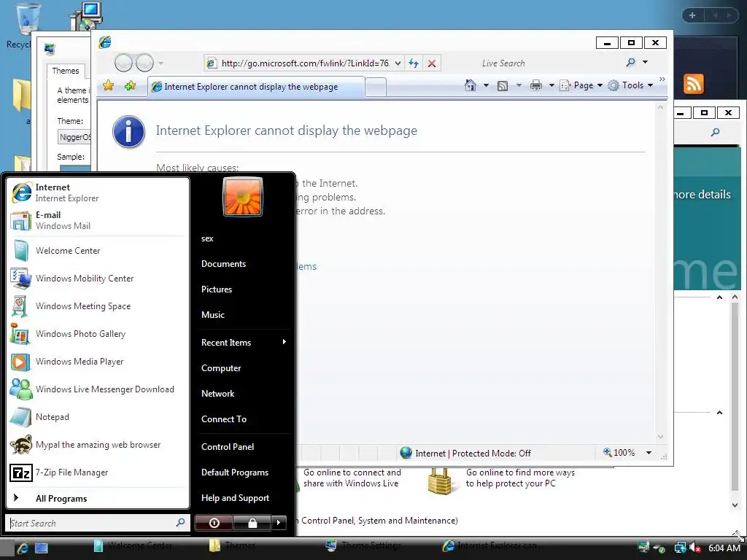Open the Feeds dropdown arrow
Screen dimensions: 747x560
[519, 85]
